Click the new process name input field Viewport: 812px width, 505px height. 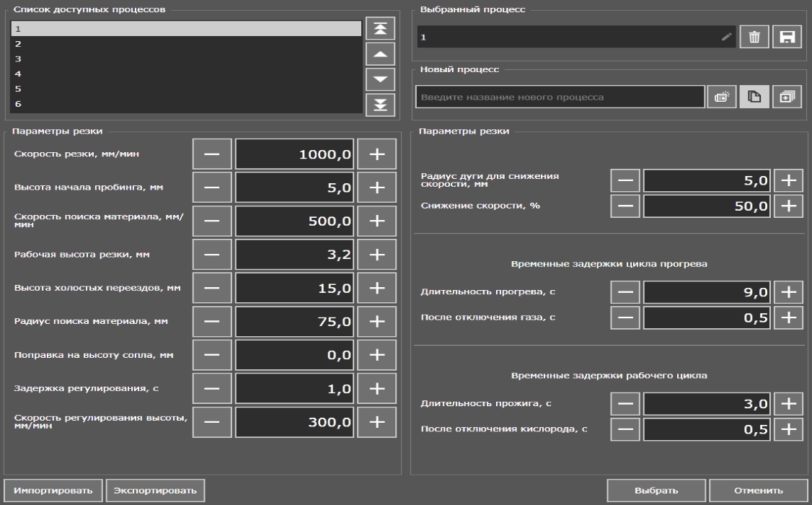point(560,97)
